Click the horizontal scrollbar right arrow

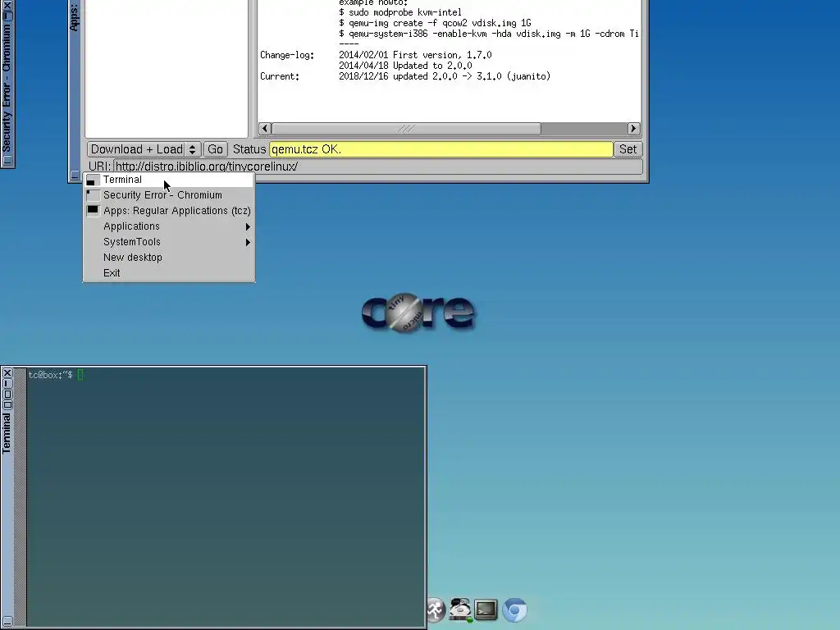tap(633, 129)
